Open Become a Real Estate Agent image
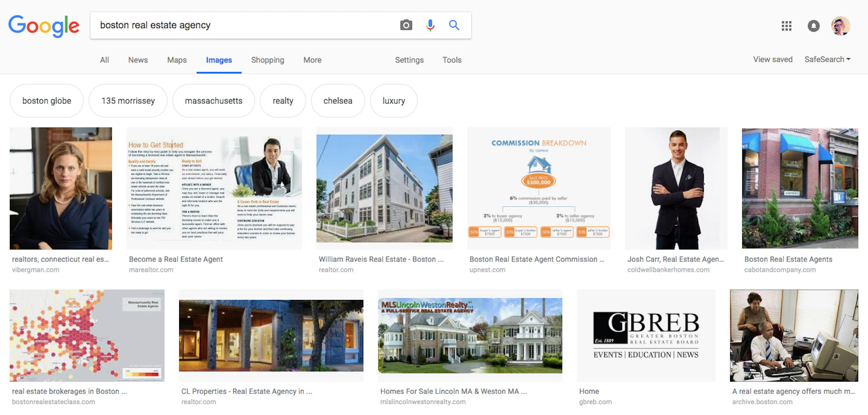Screen dimensions: 868x415 214,188
